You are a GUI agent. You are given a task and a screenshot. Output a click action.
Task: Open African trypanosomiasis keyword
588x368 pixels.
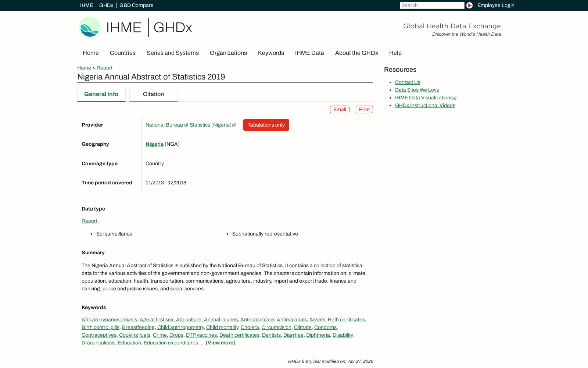click(109, 319)
